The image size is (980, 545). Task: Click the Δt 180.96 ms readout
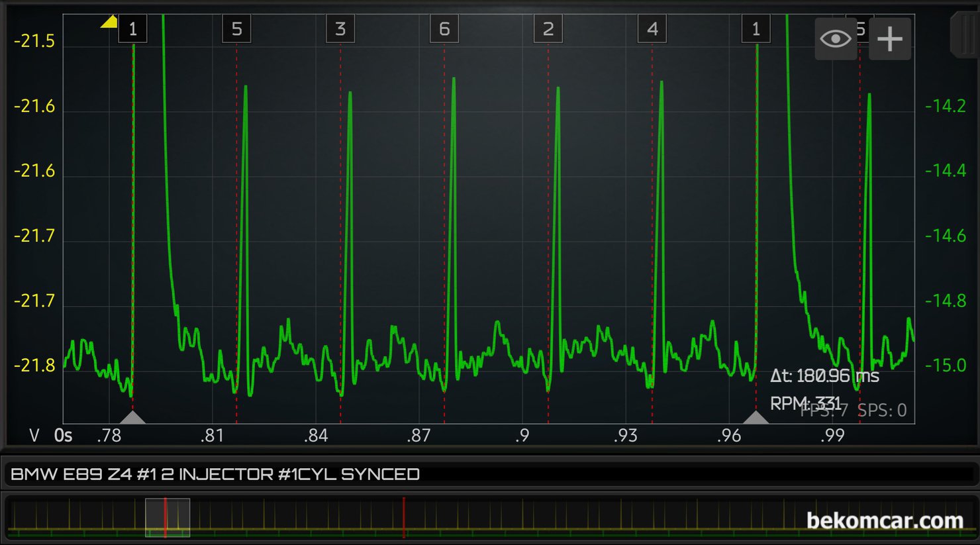pyautogui.click(x=824, y=376)
